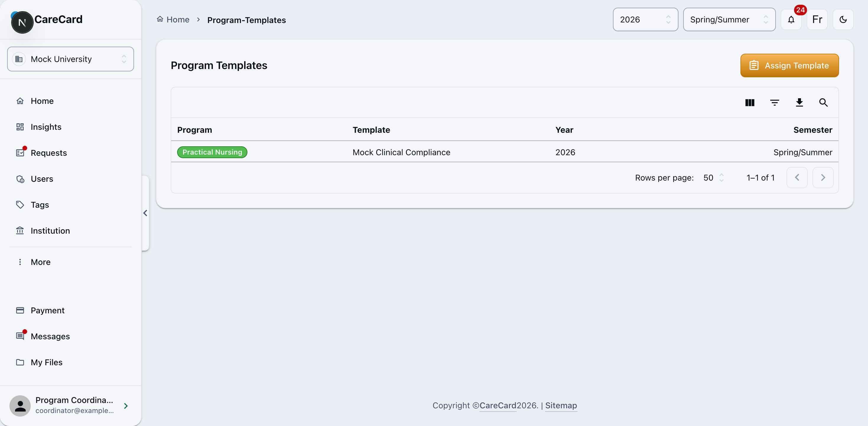Go to Home in sidebar
This screenshot has width=868, height=426.
[x=71, y=101]
